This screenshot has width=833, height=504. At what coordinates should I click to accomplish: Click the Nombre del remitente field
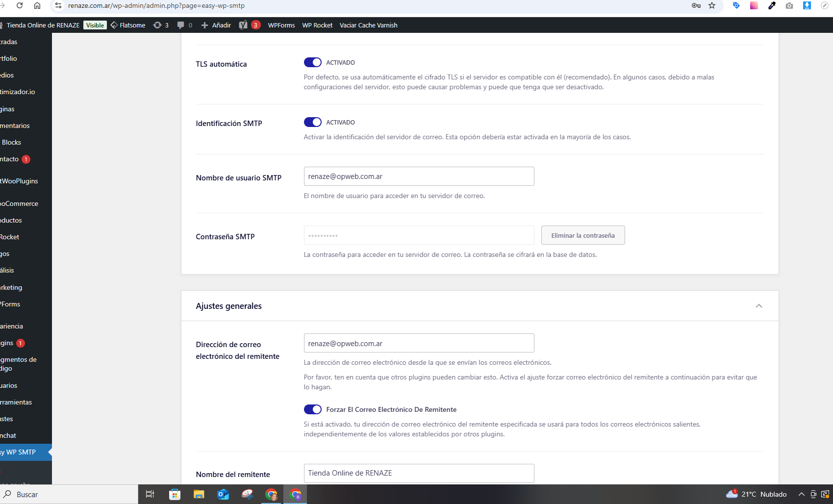pos(419,473)
